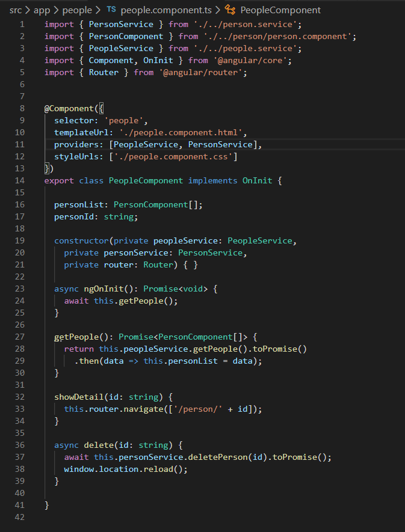The width and height of the screenshot is (405, 532).
Task: Open the people.component.ts breadcrumb
Action: tap(166, 10)
